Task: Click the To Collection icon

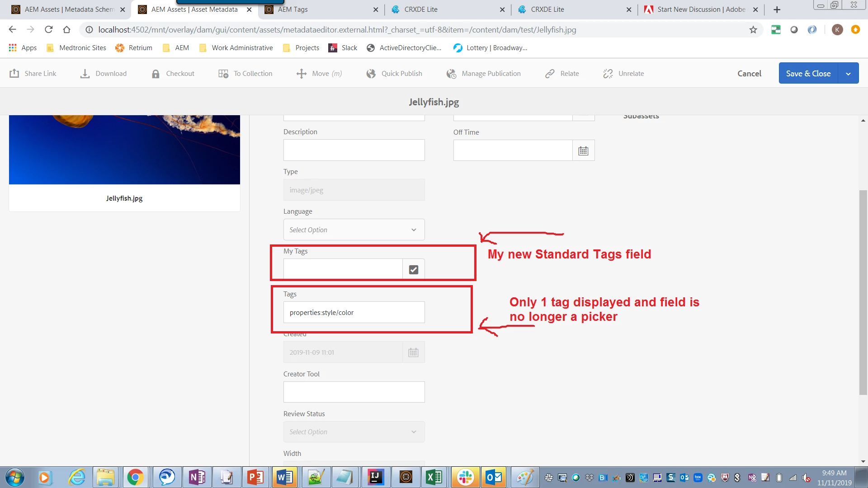Action: [223, 74]
